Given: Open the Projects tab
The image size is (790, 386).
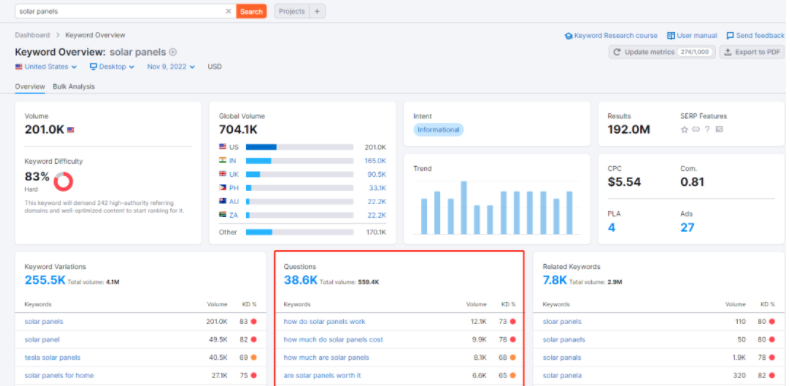Looking at the screenshot, I should point(292,11).
